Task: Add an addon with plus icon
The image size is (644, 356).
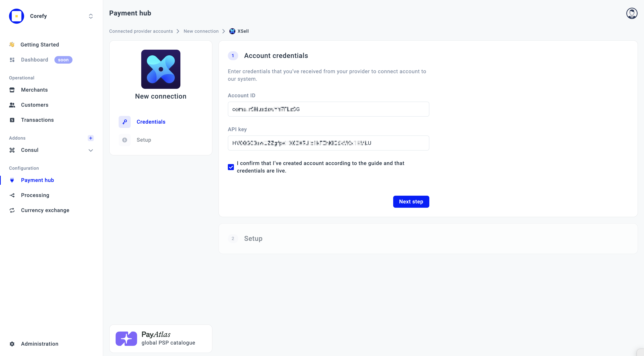Action: (91, 138)
